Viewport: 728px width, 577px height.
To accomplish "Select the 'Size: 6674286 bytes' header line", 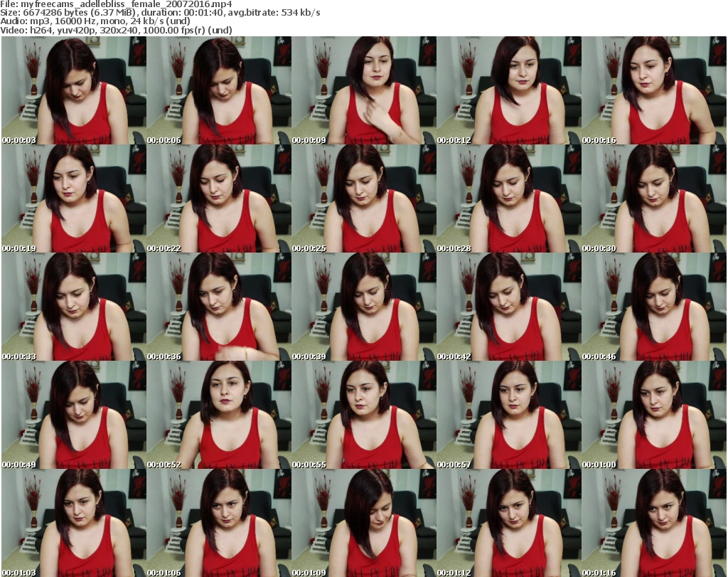I will click(160, 13).
